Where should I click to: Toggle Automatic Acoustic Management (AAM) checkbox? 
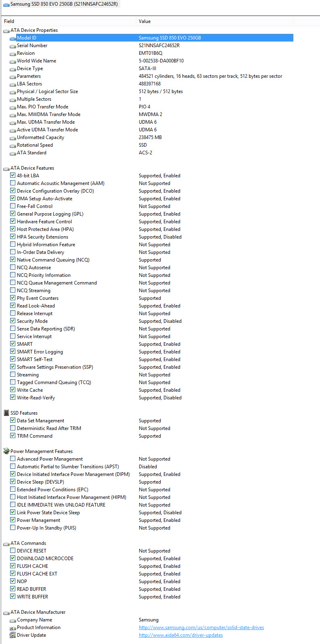coord(13,183)
